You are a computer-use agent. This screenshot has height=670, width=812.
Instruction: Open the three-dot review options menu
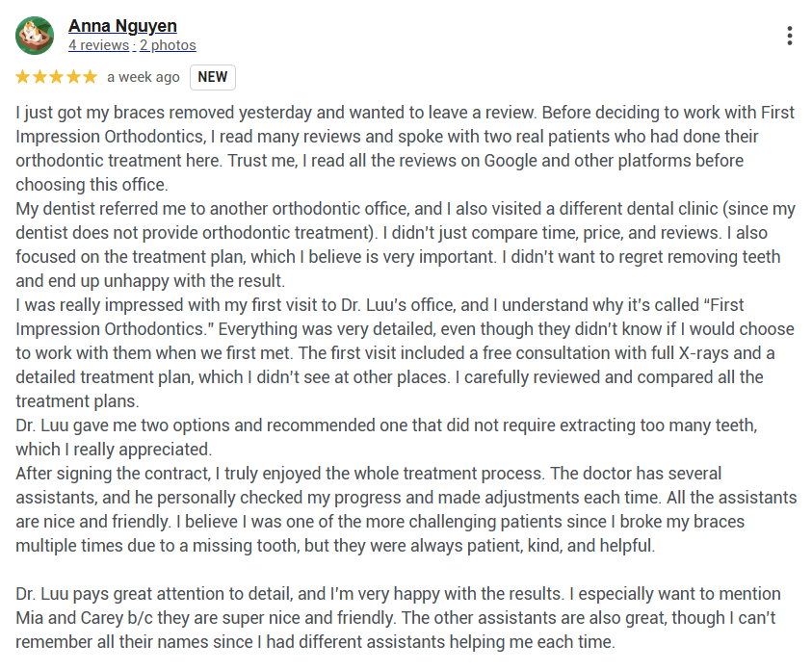click(x=790, y=36)
